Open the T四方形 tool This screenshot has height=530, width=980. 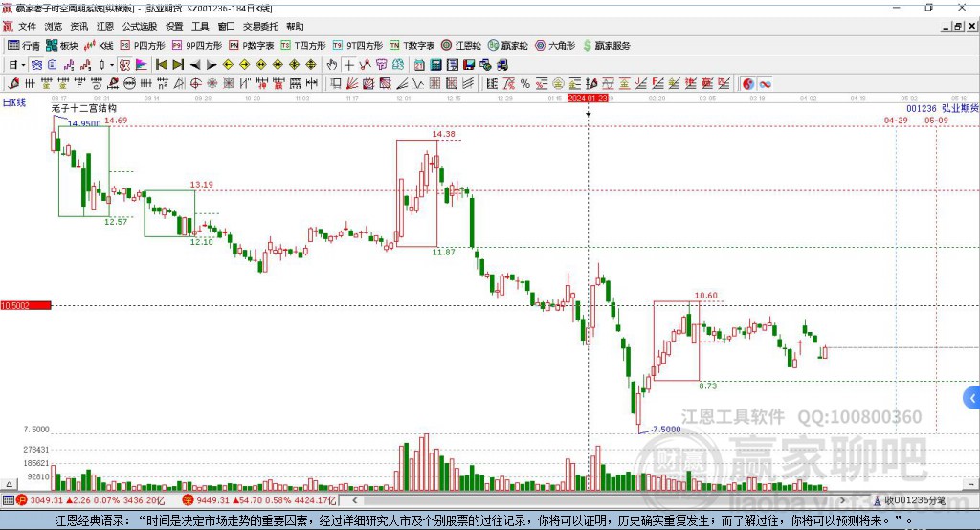click(x=303, y=46)
